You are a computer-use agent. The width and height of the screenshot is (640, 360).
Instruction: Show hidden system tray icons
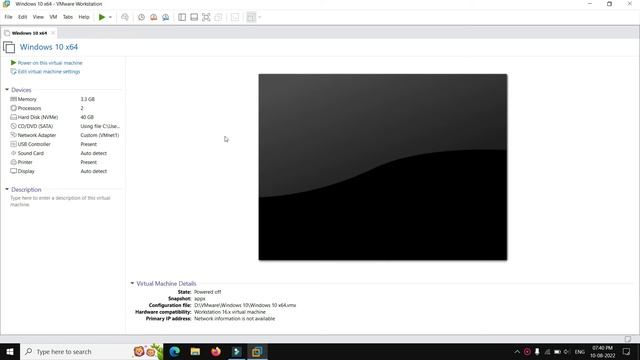[517, 352]
